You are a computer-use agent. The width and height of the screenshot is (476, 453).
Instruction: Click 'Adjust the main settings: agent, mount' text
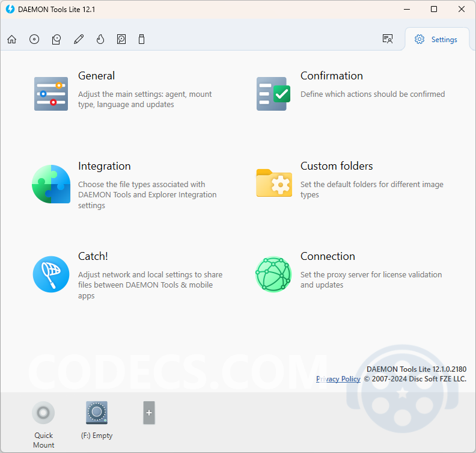pos(145,94)
